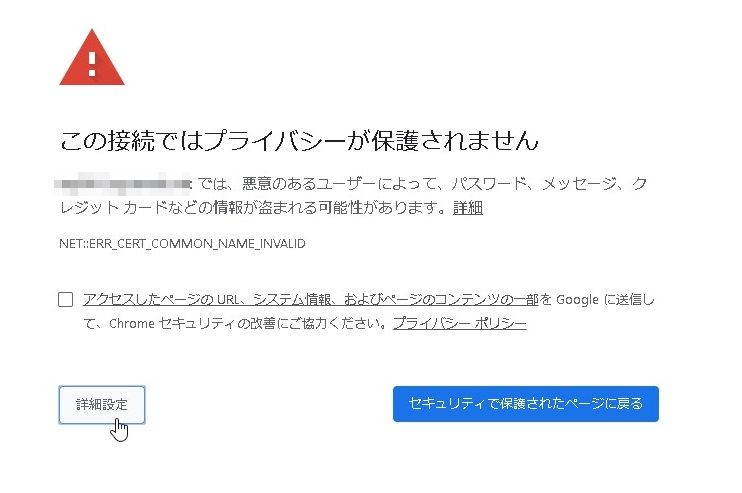Click the Google word beside the checkbox
Viewport: 742px width, 493px height.
577,300
